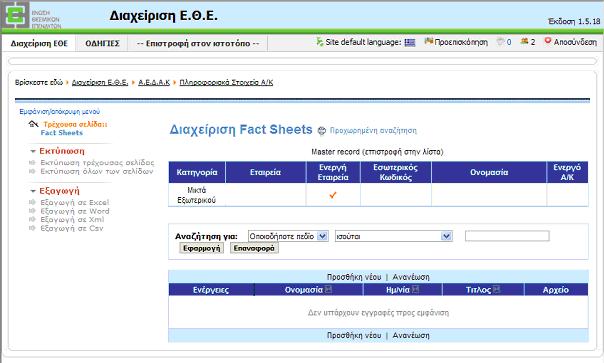Click the users icon showing 2
The height and width of the screenshot is (363, 604).
coord(524,41)
